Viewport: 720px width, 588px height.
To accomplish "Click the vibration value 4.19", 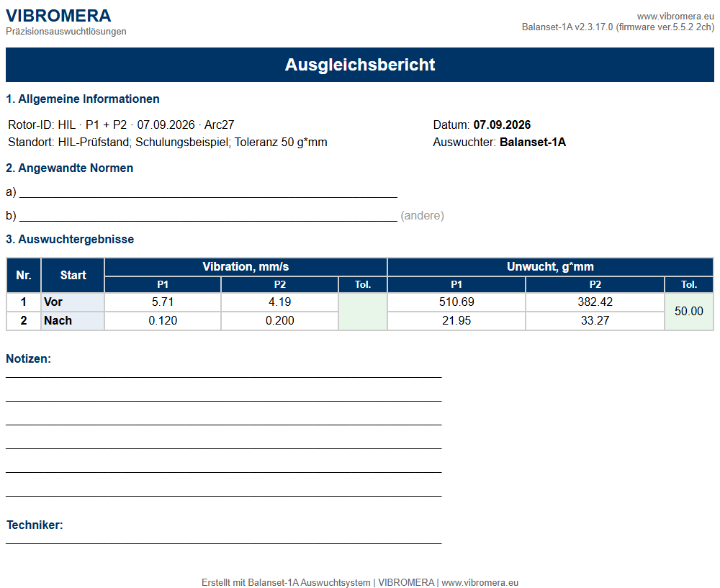I will tap(279, 302).
